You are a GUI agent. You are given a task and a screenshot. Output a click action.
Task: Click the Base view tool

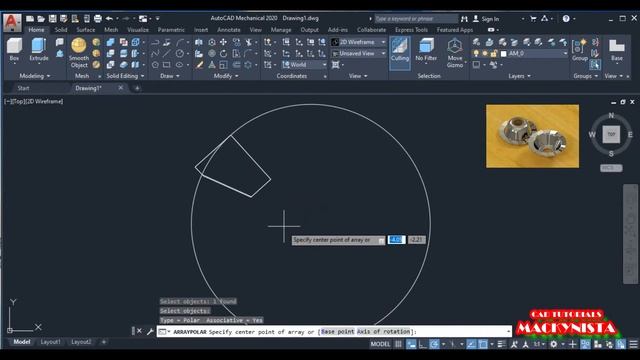pyautogui.click(x=617, y=49)
